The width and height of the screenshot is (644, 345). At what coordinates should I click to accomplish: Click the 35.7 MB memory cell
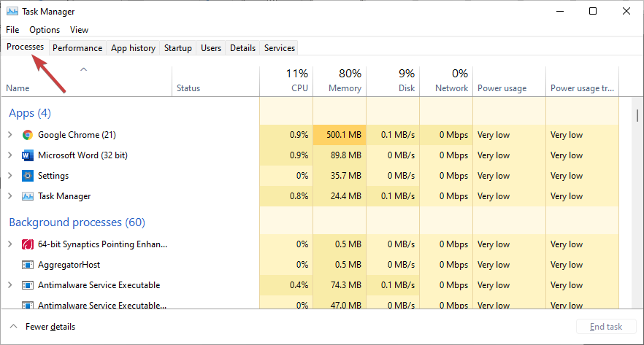click(340, 176)
